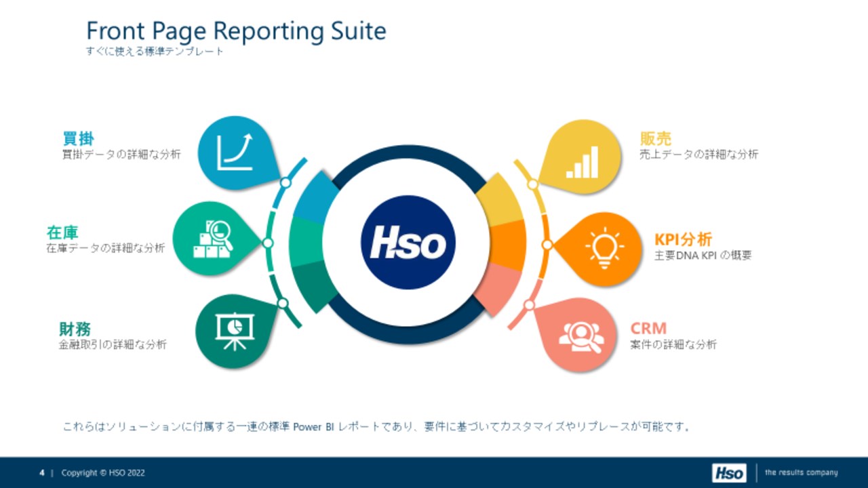Select text 売上データの詳細な分析
This screenshot has width=868, height=488.
point(699,155)
